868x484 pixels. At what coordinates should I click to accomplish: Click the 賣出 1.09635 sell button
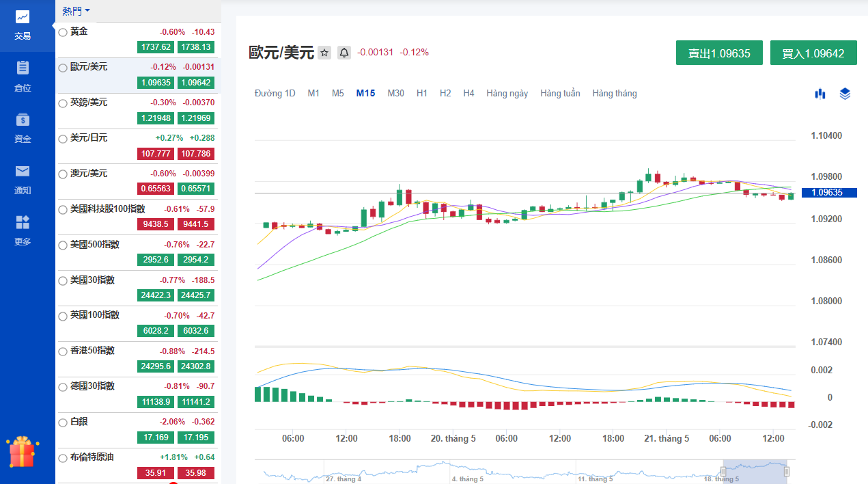[719, 53]
